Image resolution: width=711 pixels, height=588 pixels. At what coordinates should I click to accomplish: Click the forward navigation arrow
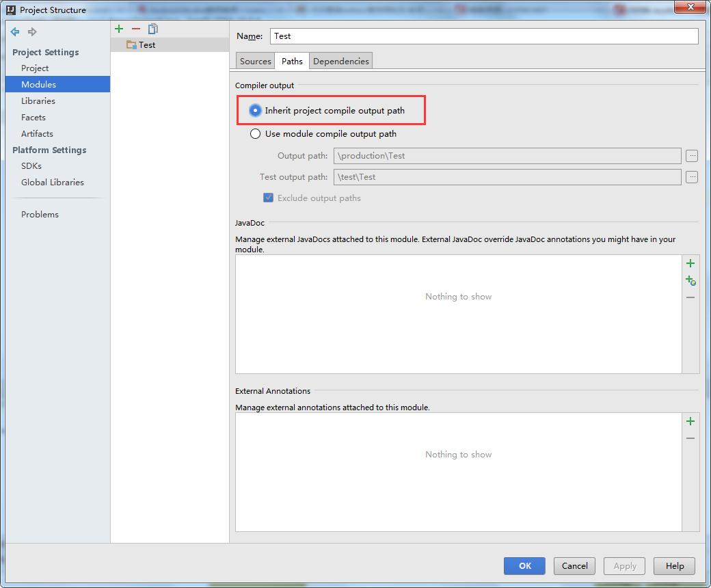point(31,31)
